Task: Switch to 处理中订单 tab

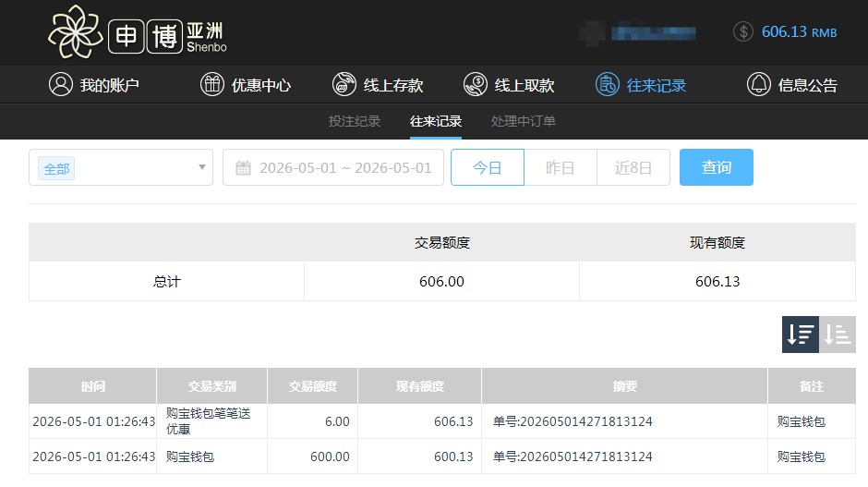Action: 524,121
